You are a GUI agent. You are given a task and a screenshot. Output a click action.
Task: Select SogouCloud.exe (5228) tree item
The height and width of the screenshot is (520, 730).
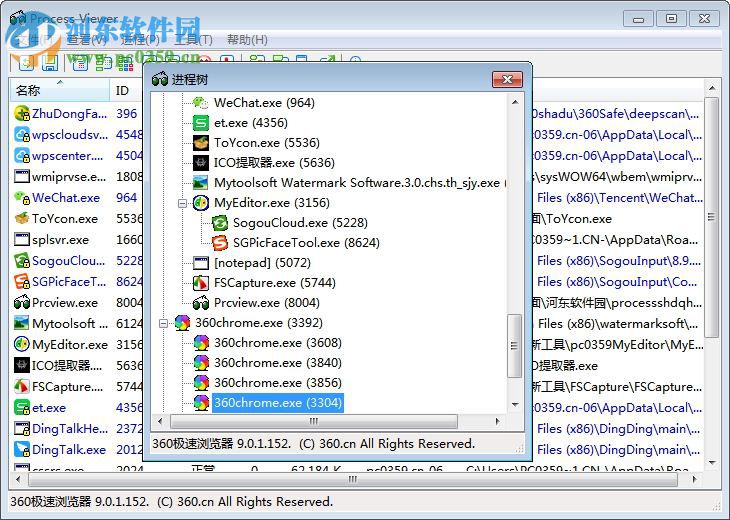click(x=300, y=223)
